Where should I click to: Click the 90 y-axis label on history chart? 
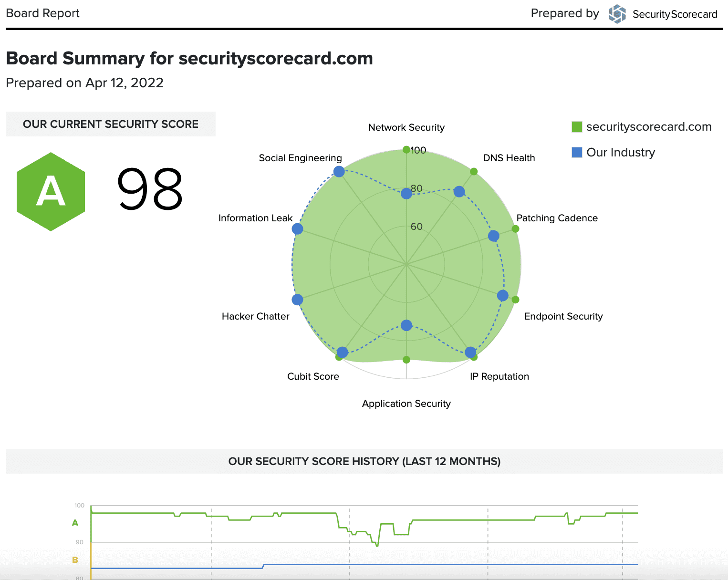pyautogui.click(x=80, y=542)
